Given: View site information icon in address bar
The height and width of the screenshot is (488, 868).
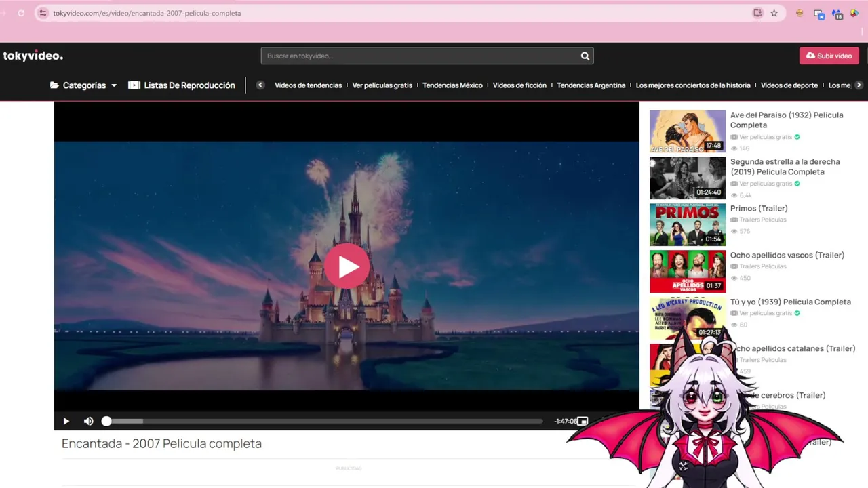Looking at the screenshot, I should pyautogui.click(x=43, y=13).
